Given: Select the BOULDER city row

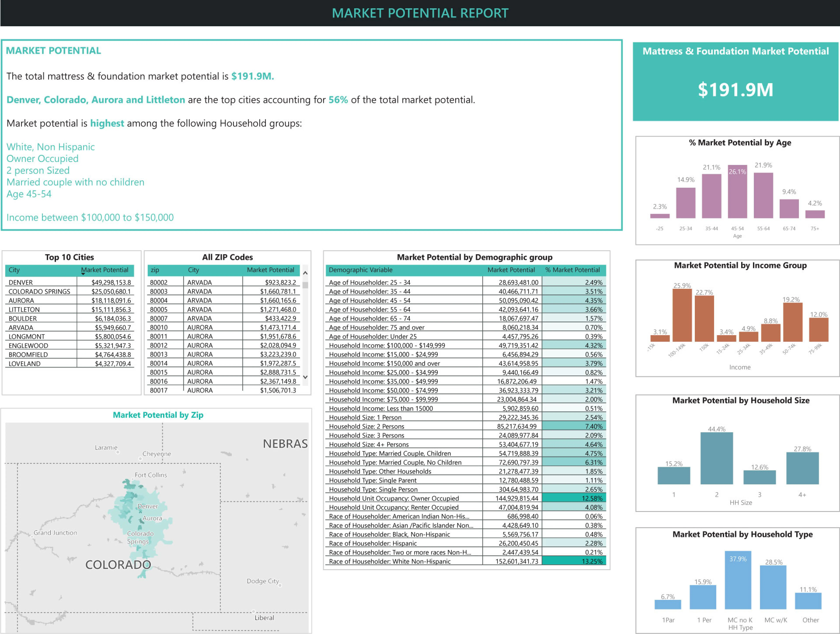Looking at the screenshot, I should coord(70,319).
